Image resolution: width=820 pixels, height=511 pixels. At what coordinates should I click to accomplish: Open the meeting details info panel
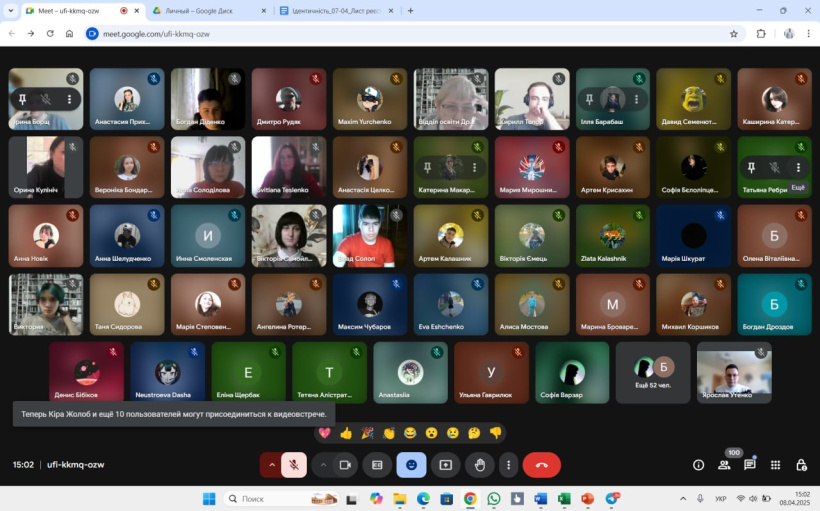point(699,465)
